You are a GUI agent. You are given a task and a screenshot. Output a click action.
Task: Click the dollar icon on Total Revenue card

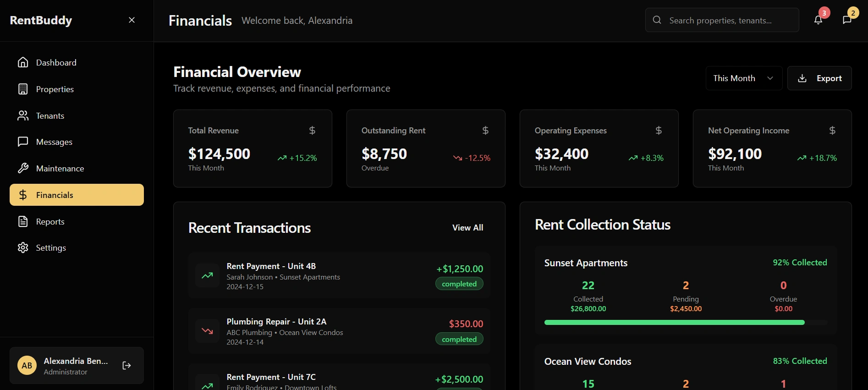[x=312, y=131]
